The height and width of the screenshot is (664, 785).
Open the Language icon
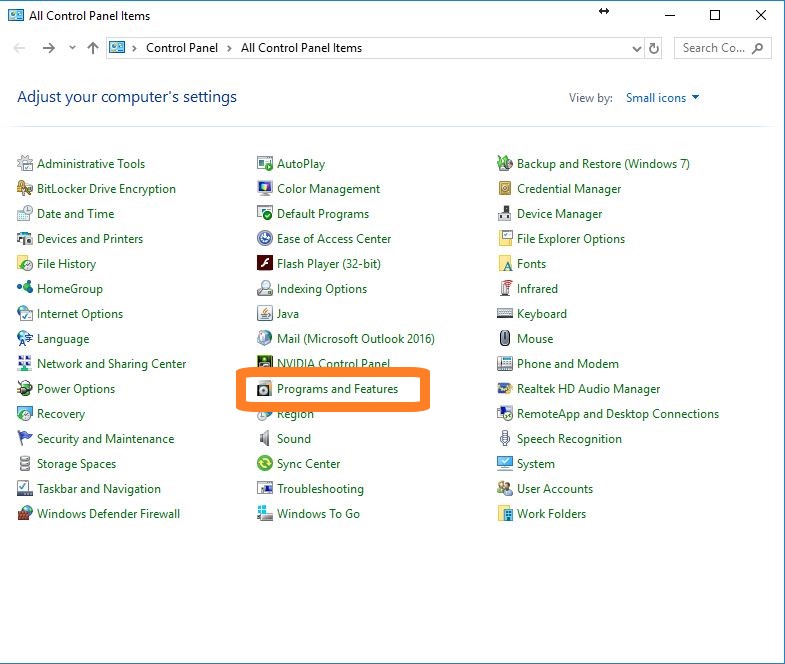point(25,339)
